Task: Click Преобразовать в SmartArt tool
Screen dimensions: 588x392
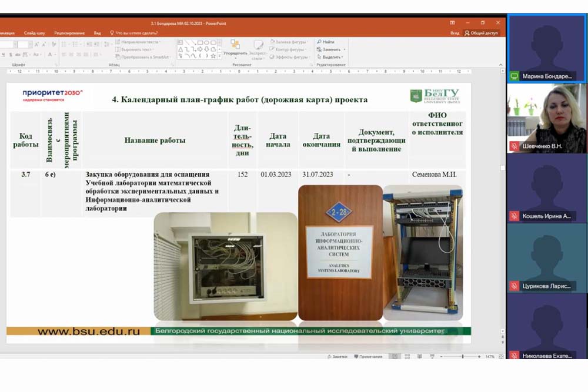Action: click(x=141, y=57)
